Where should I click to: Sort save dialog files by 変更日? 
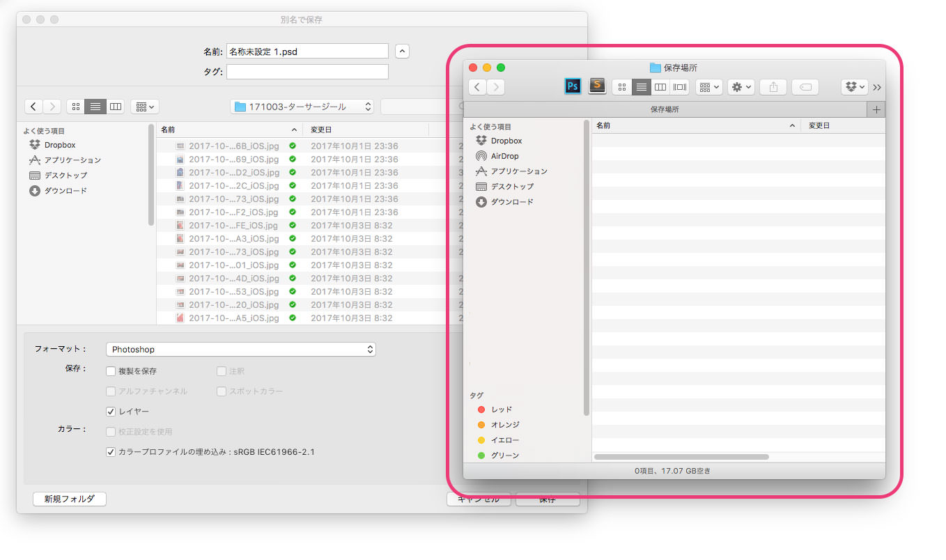pos(366,130)
